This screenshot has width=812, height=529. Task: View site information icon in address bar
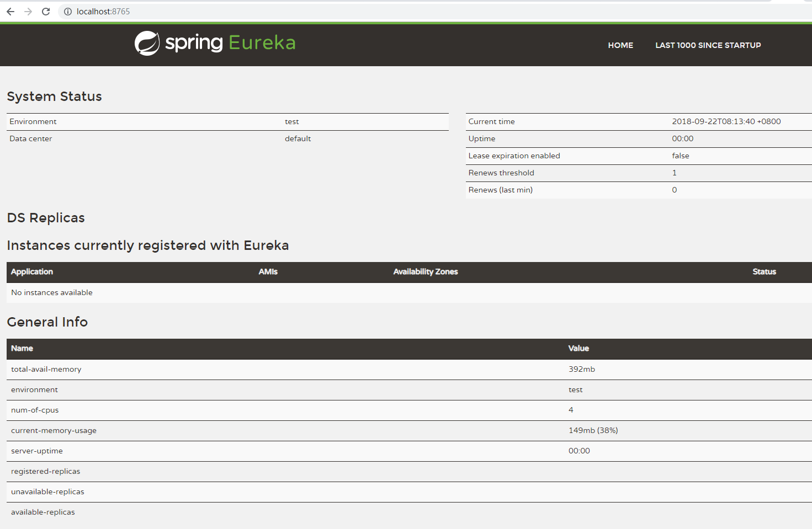click(x=68, y=12)
